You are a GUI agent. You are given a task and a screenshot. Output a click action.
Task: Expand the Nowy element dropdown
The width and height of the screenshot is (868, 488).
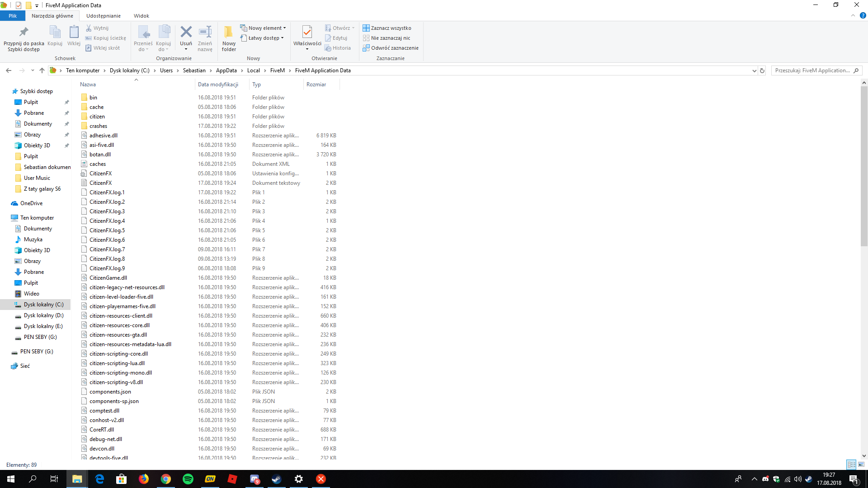coord(264,28)
